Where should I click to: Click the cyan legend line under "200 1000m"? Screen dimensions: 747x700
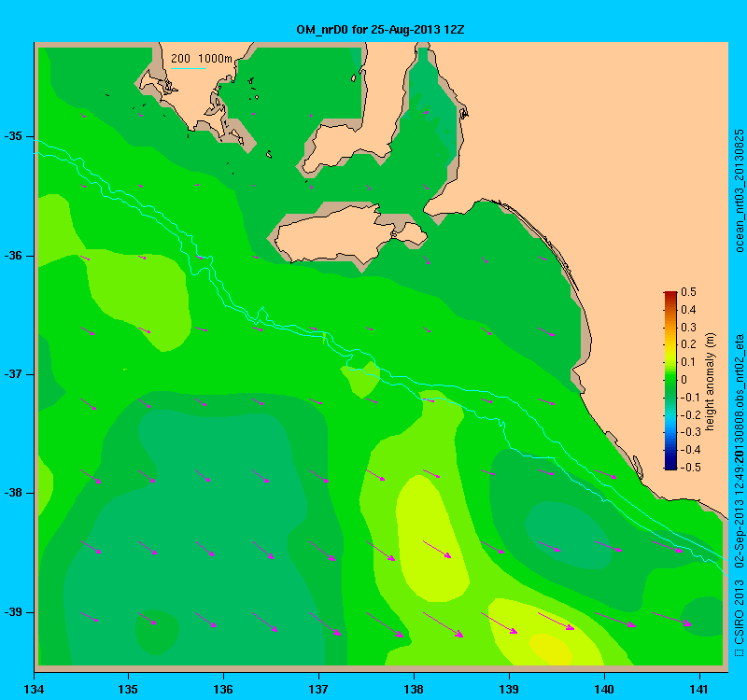(x=189, y=68)
